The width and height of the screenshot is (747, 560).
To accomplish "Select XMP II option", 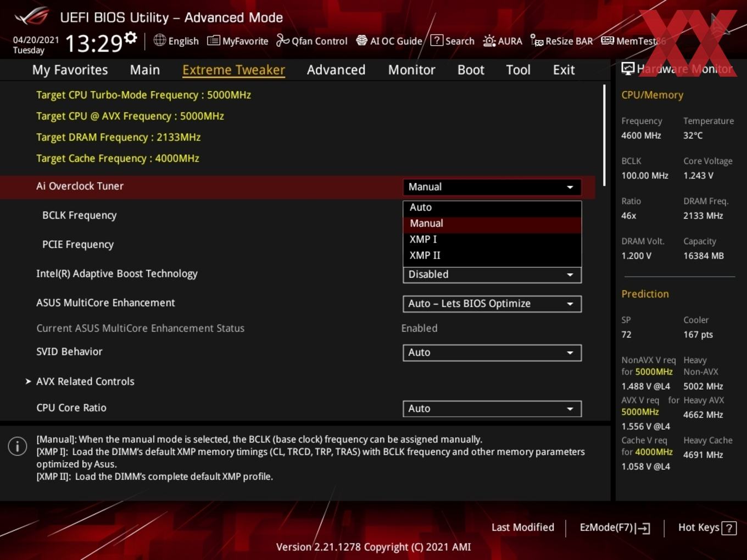I will pyautogui.click(x=492, y=255).
